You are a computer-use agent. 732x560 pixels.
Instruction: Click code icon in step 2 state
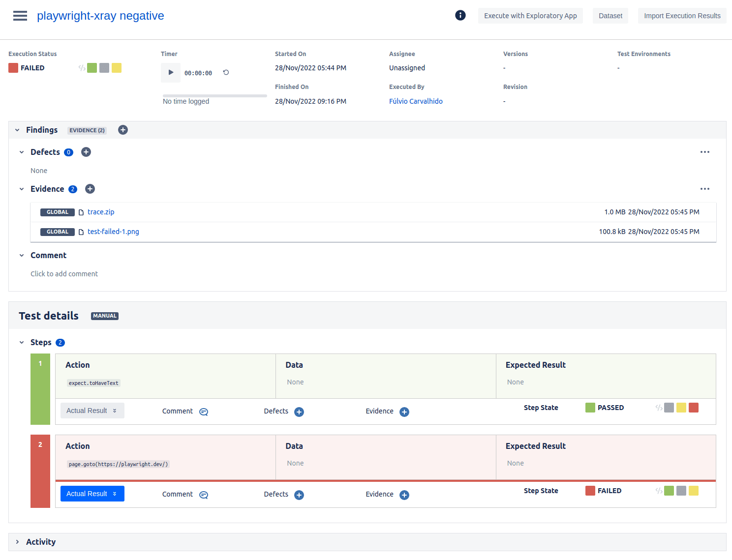pos(659,491)
